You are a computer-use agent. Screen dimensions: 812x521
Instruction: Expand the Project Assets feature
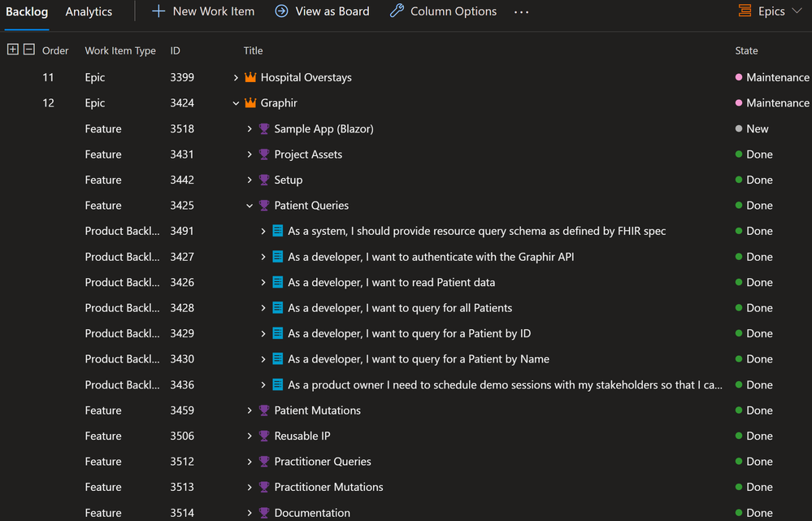tap(249, 154)
